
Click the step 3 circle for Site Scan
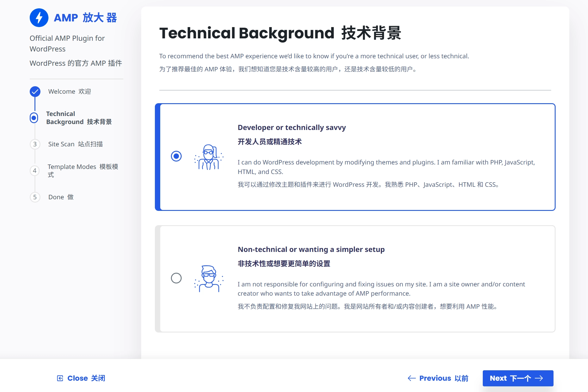pyautogui.click(x=35, y=144)
